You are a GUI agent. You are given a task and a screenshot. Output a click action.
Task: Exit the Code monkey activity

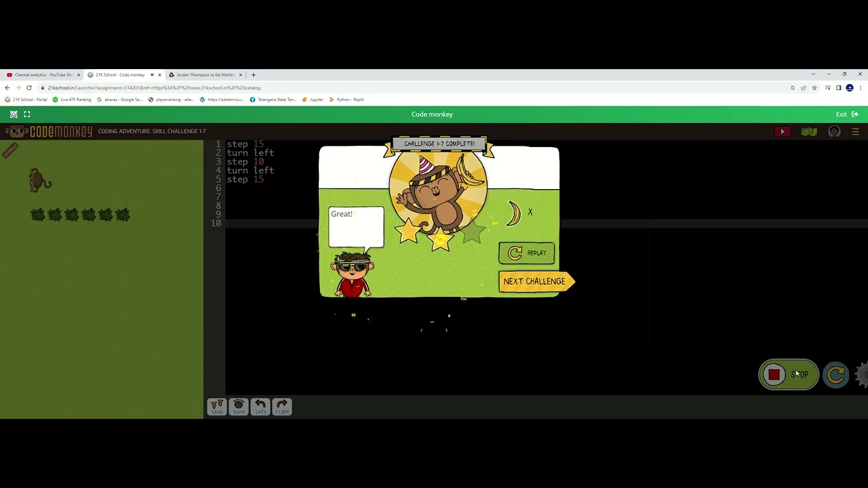(847, 115)
